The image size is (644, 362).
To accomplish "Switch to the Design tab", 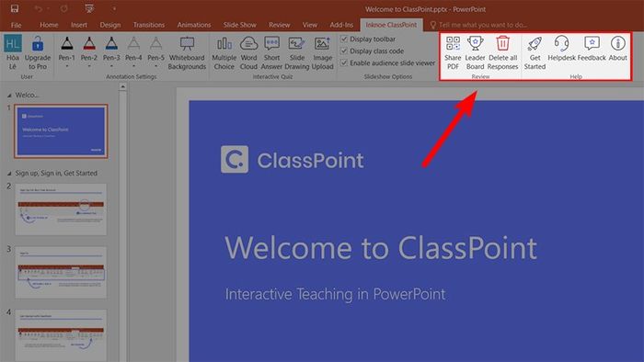I will (x=110, y=25).
